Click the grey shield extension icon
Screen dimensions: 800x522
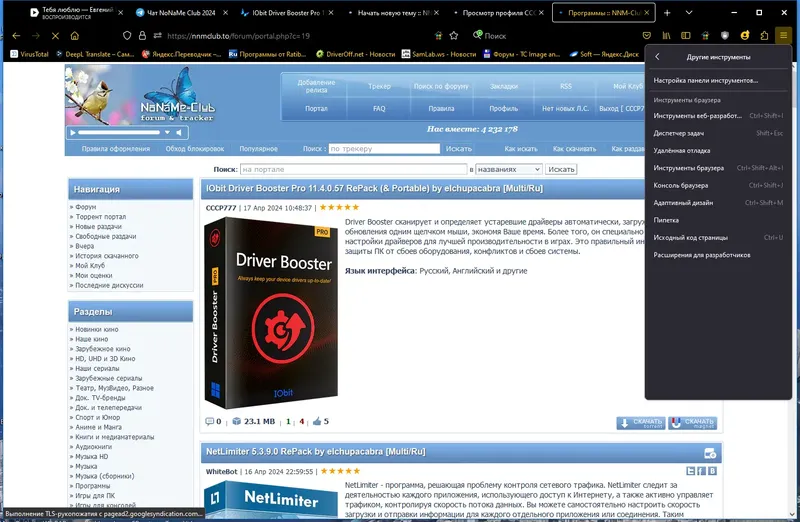point(725,36)
